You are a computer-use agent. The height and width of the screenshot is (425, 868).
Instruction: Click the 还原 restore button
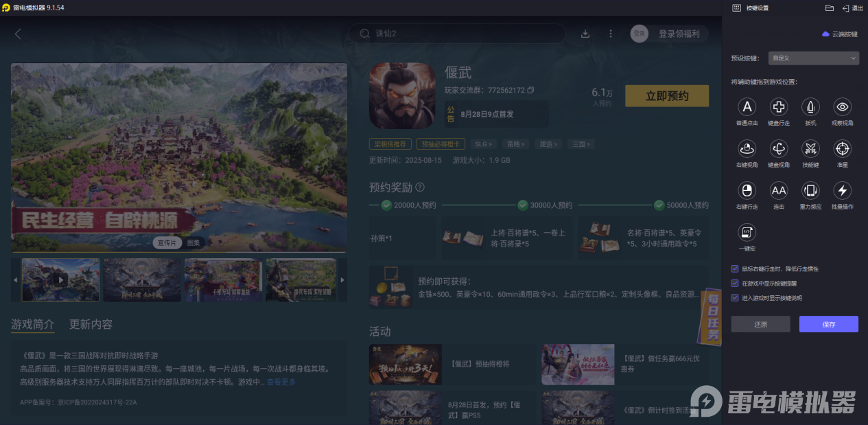click(760, 324)
